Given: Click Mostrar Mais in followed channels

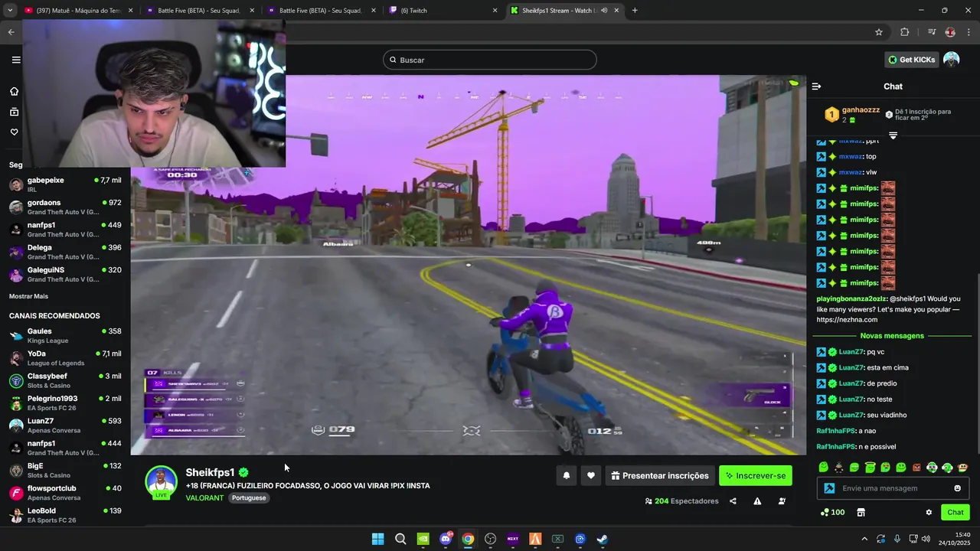Looking at the screenshot, I should 28,296.
